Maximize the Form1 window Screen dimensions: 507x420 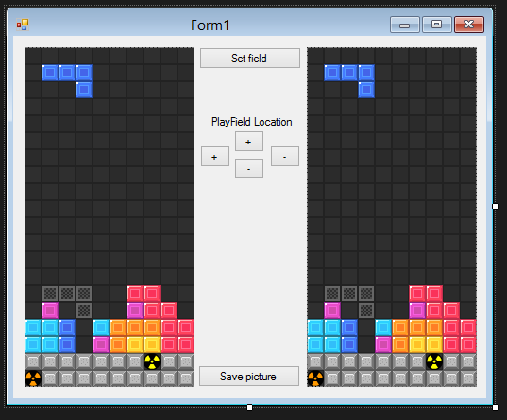point(437,25)
